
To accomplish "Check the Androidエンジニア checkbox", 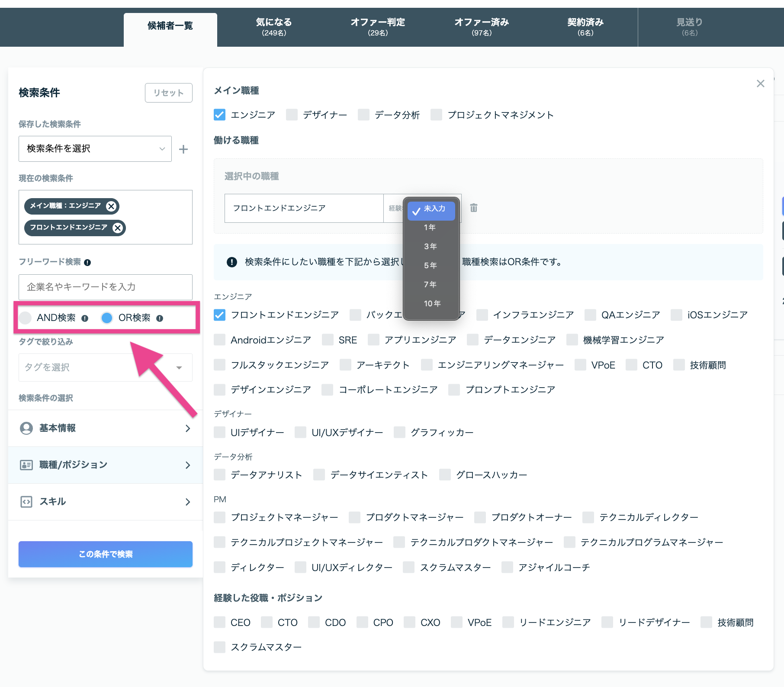I will pos(219,340).
